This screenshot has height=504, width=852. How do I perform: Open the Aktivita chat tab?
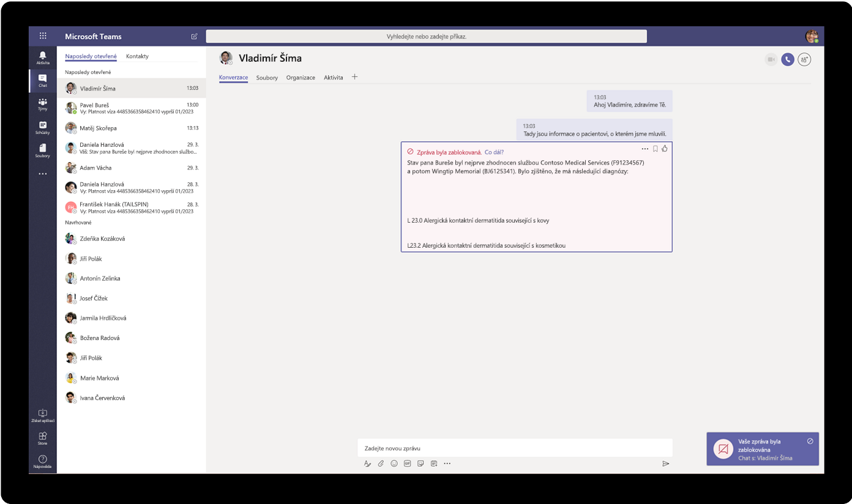tap(334, 78)
